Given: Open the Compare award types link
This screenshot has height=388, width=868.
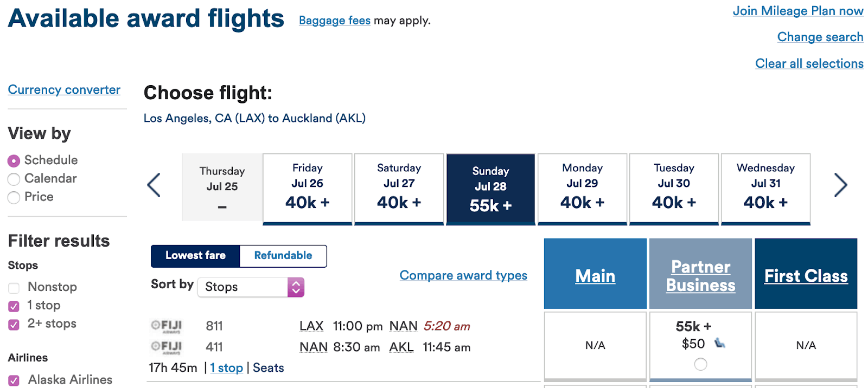Looking at the screenshot, I should pos(463,275).
